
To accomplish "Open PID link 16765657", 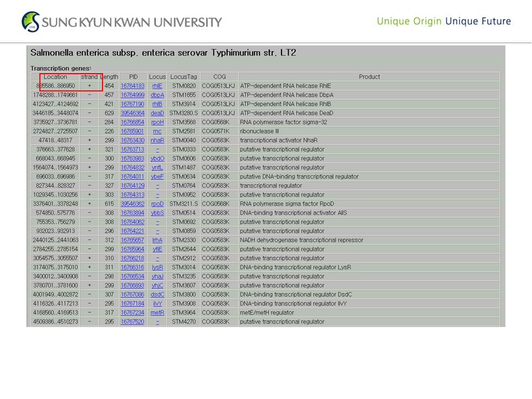I will pos(132,240).
